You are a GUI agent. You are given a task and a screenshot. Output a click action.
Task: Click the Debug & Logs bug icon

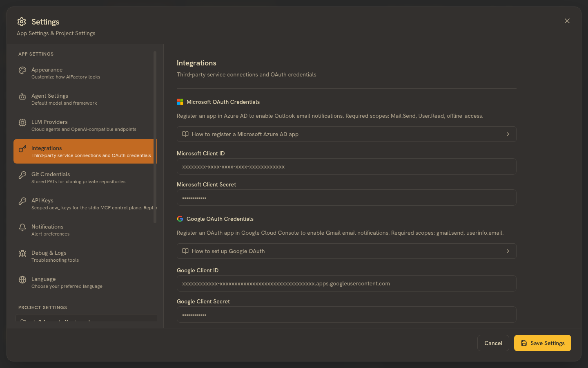coord(22,254)
